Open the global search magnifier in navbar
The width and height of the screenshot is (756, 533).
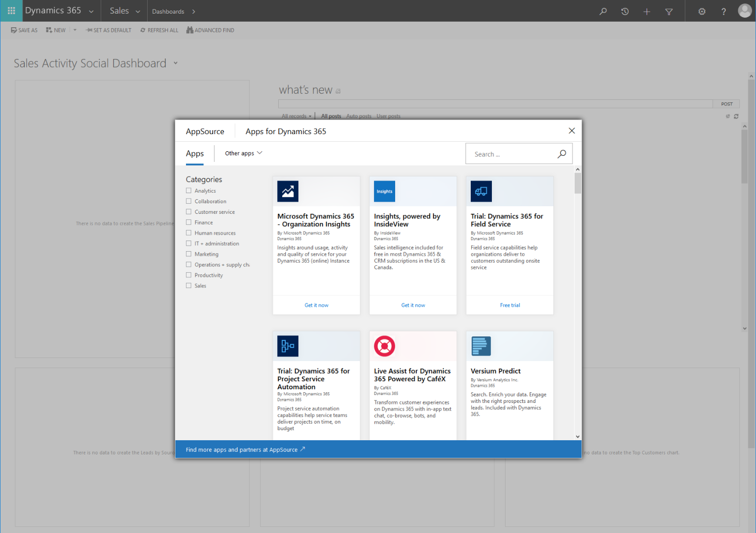pyautogui.click(x=603, y=11)
